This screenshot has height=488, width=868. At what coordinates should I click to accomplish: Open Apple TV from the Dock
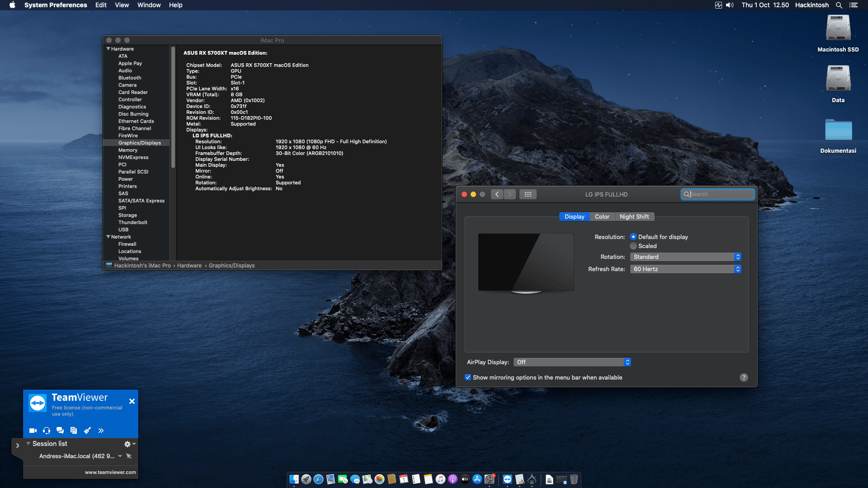click(465, 479)
